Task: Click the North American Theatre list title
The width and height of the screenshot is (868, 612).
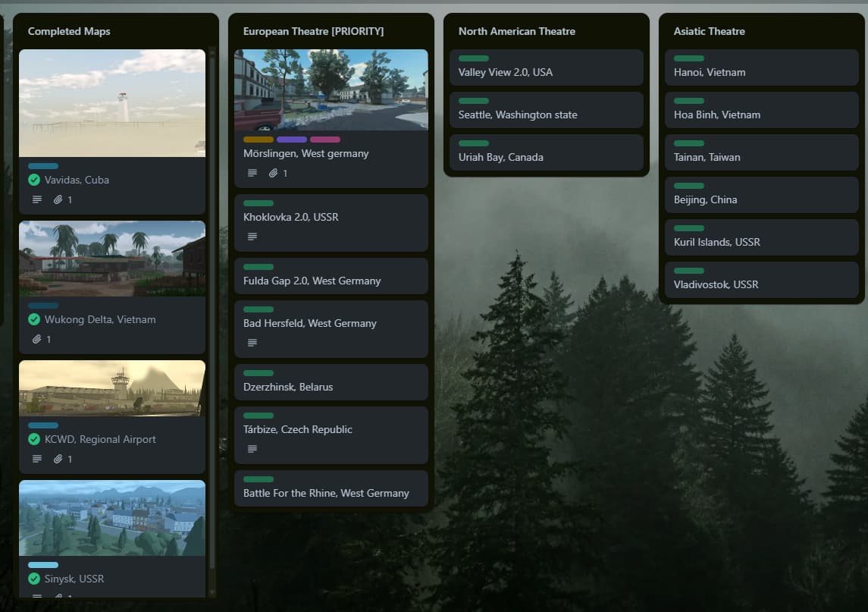Action: pyautogui.click(x=517, y=32)
